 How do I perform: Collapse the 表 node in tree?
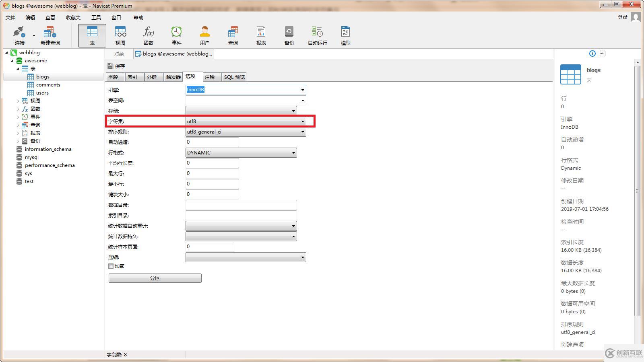click(18, 69)
